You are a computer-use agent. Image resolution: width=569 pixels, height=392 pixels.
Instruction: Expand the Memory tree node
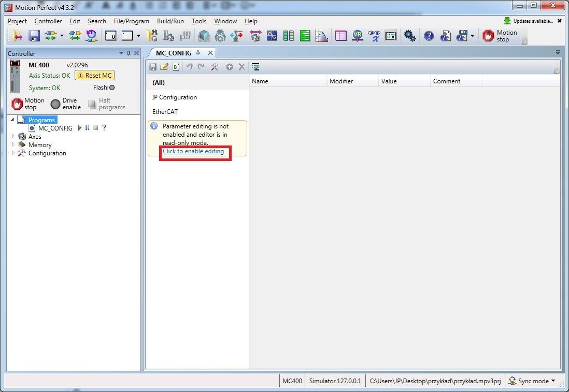(x=13, y=144)
